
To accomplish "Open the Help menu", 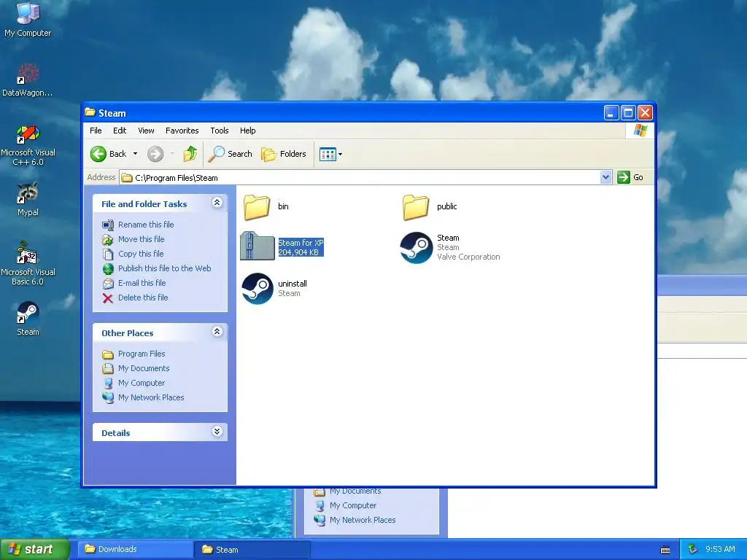I will pos(247,131).
